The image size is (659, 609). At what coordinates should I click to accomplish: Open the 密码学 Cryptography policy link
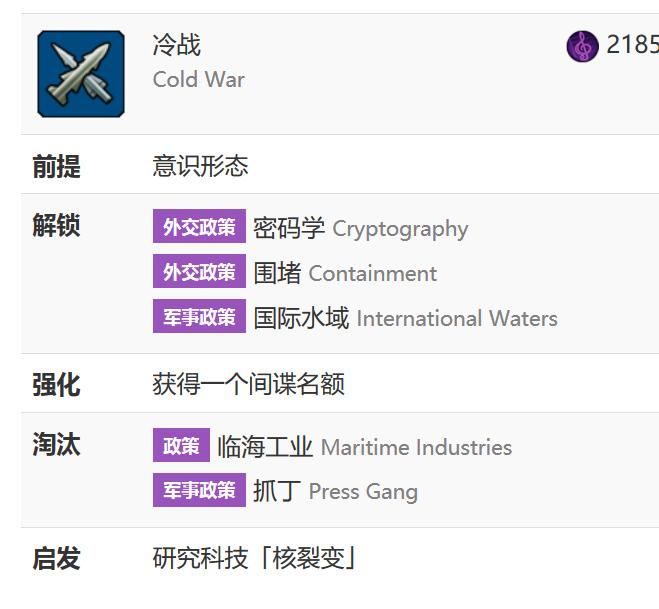[361, 228]
